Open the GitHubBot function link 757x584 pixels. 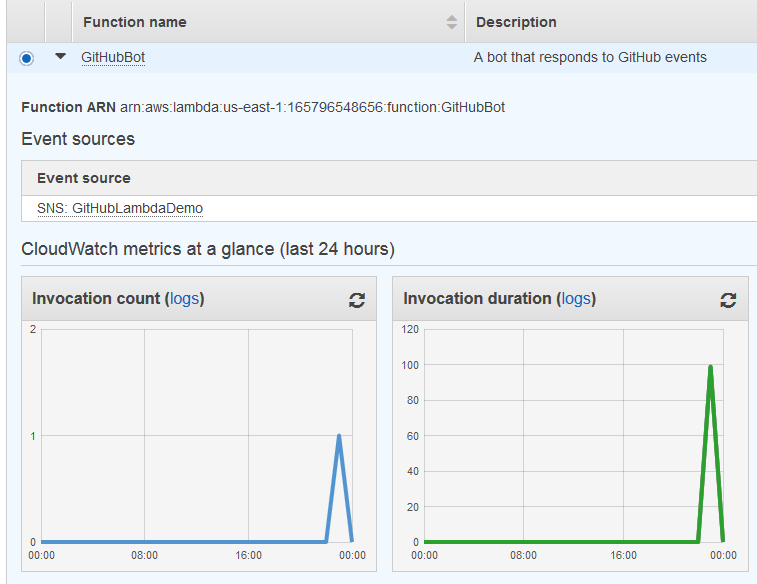[113, 58]
